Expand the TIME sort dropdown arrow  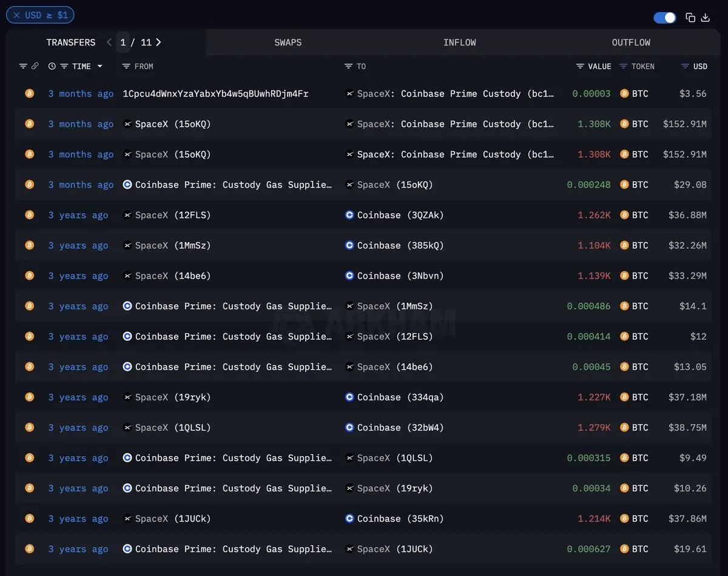pyautogui.click(x=99, y=66)
